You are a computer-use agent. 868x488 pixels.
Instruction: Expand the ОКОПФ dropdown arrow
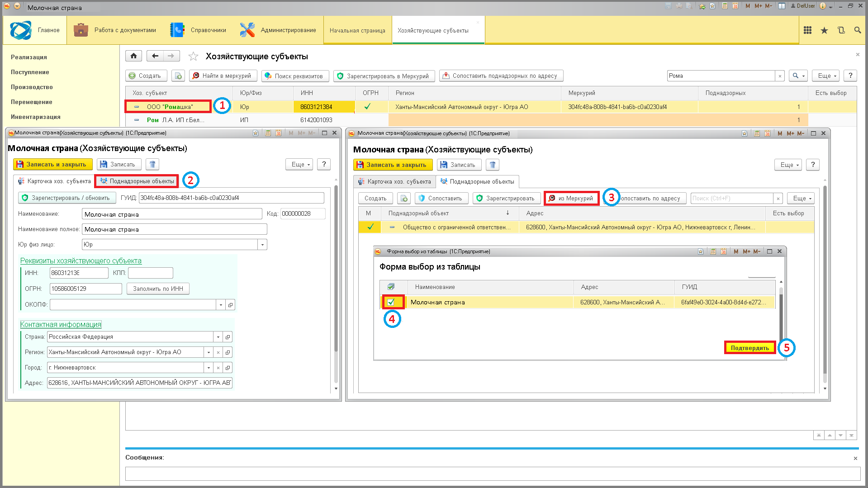(221, 305)
